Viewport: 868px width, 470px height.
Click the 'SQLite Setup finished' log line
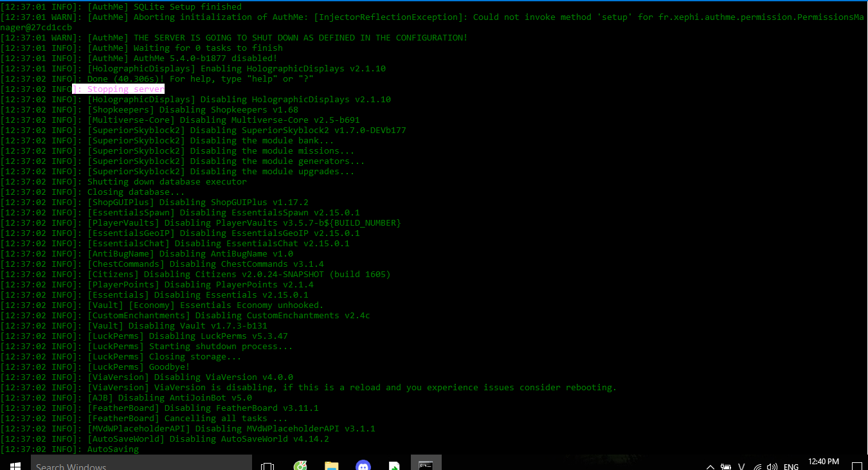[120, 7]
